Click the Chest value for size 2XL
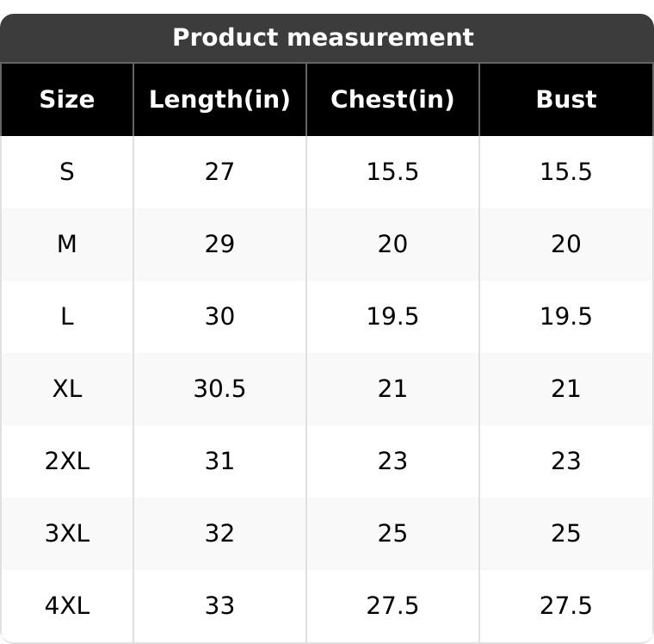This screenshot has width=654, height=644. [392, 461]
